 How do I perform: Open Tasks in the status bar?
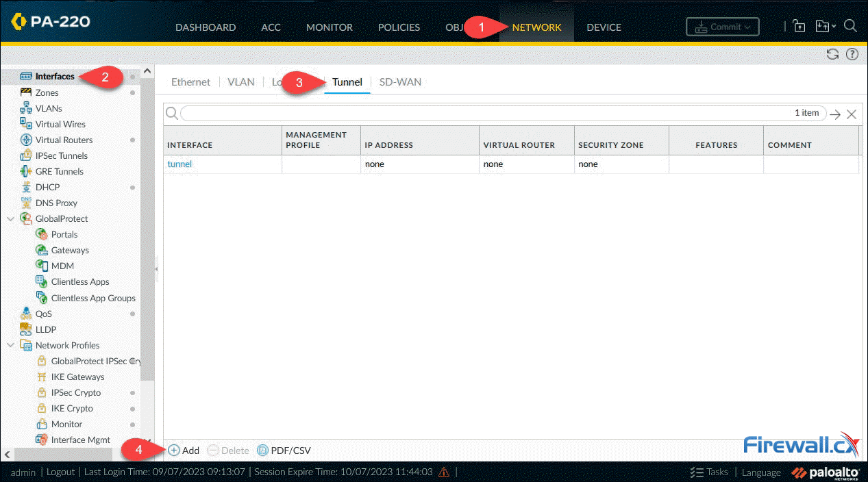709,472
